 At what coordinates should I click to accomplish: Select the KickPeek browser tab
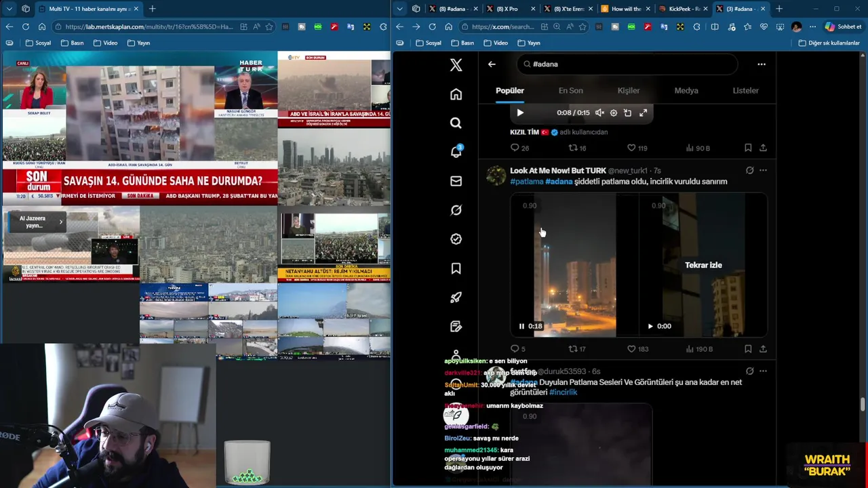pos(684,9)
